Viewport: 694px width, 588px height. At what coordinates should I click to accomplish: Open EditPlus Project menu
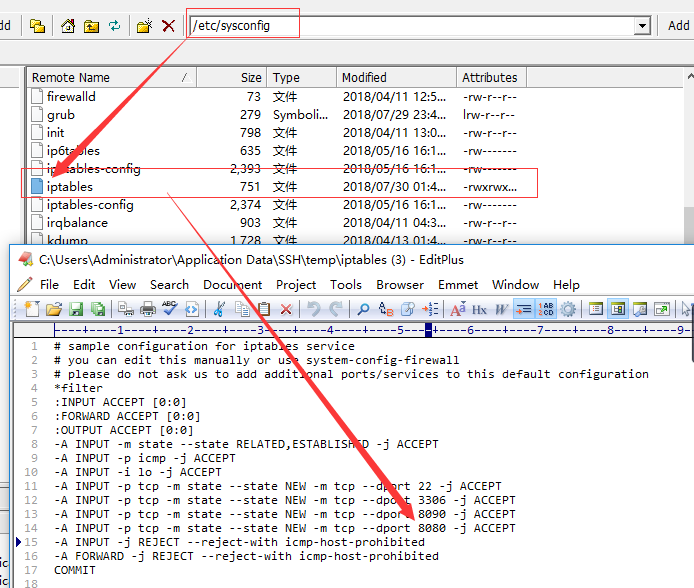point(296,284)
